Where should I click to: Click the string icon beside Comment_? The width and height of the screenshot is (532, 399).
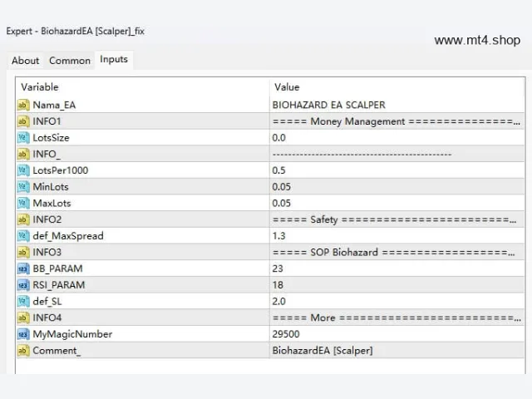[23, 351]
